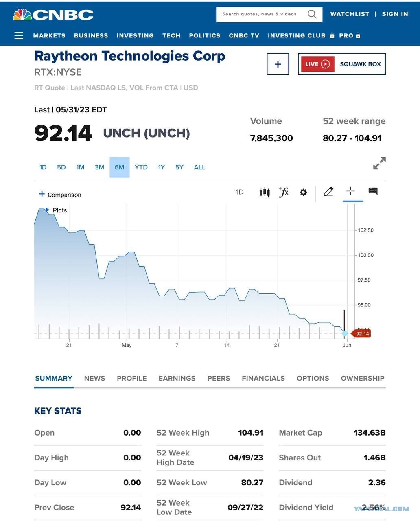Click KEY STATS heading
420x521 pixels.
point(58,411)
